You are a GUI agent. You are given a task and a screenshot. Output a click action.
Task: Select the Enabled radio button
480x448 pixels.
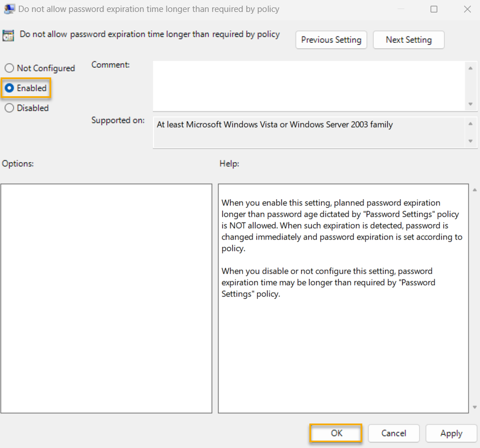click(9, 88)
